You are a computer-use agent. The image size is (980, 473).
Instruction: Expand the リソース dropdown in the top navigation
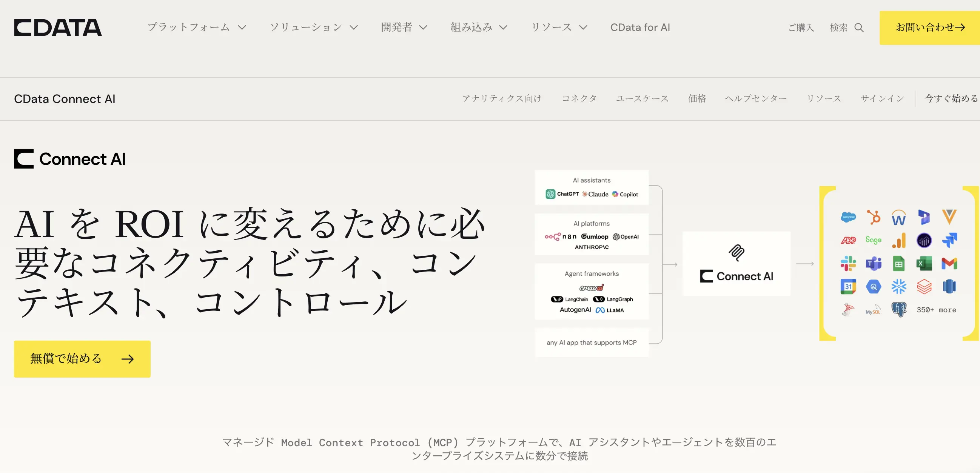[559, 28]
